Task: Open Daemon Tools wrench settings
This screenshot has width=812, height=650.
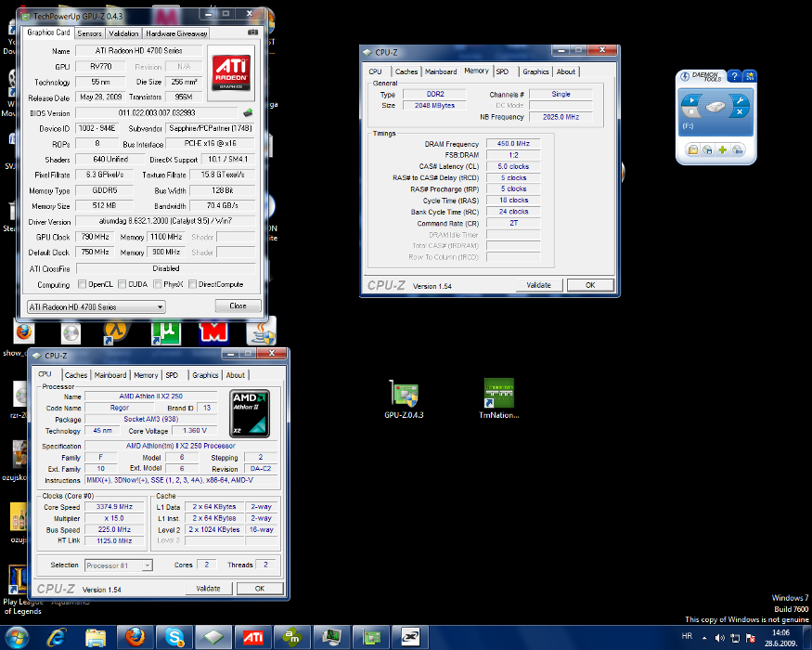Action: pyautogui.click(x=740, y=100)
